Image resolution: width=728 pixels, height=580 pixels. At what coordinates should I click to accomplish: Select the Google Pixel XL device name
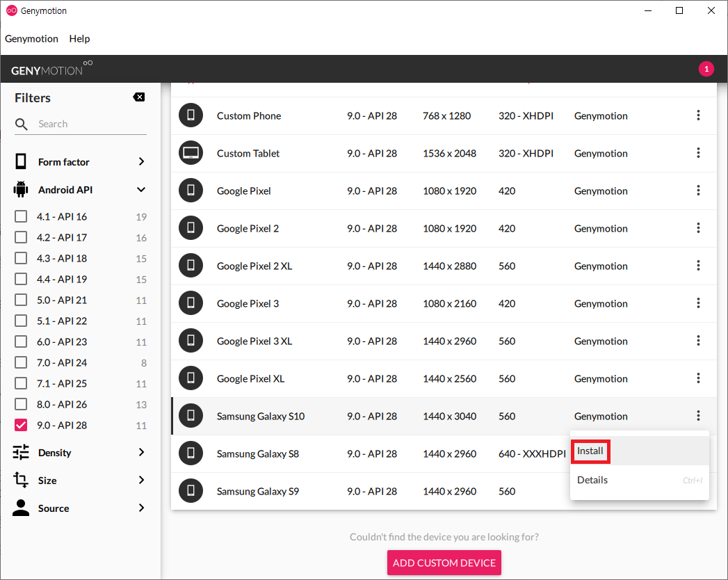click(251, 379)
